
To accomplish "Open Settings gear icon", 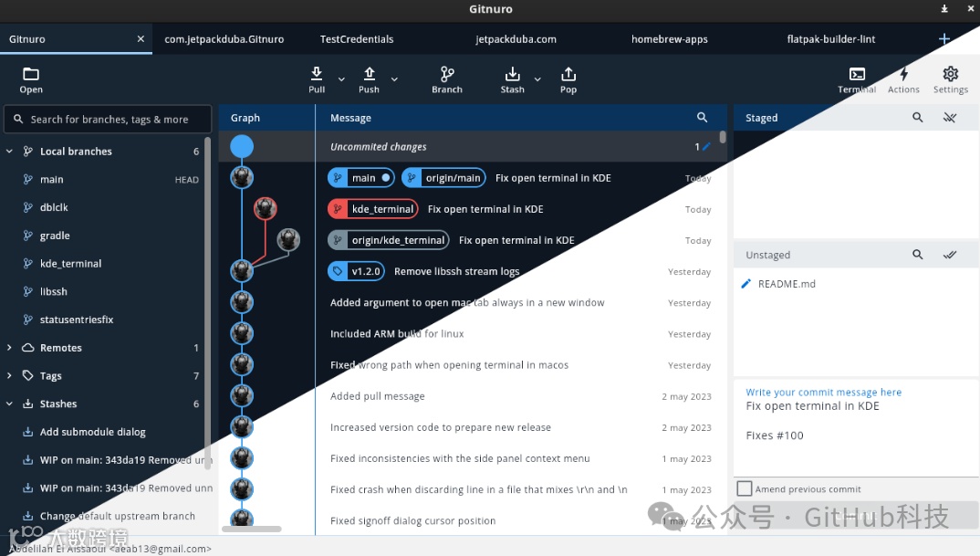I will [x=951, y=80].
